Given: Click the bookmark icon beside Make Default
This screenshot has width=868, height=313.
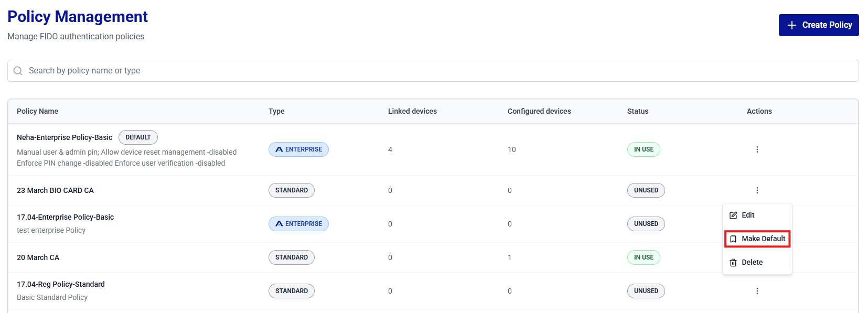Looking at the screenshot, I should (x=733, y=239).
